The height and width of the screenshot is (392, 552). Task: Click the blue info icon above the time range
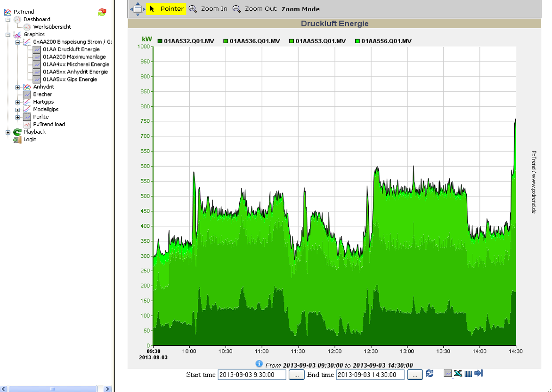pos(259,364)
